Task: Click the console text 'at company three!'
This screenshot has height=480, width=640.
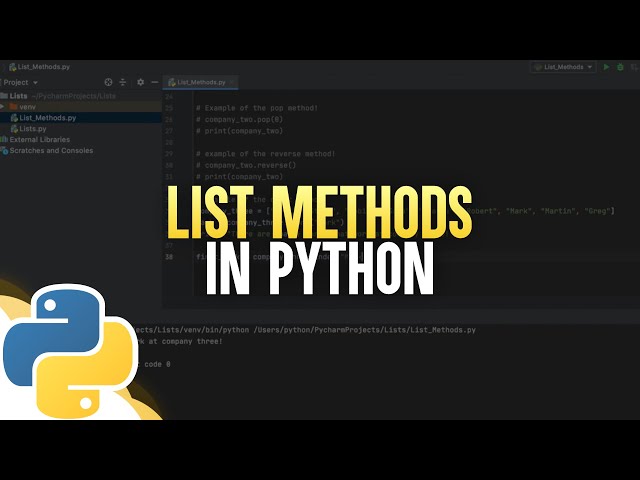Action: tap(186, 341)
